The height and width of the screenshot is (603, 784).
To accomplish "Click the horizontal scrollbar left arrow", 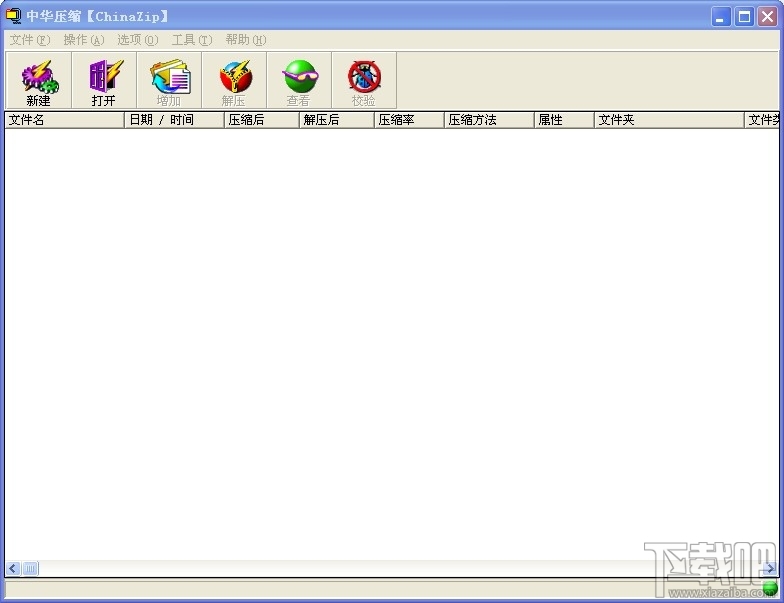I will point(13,568).
